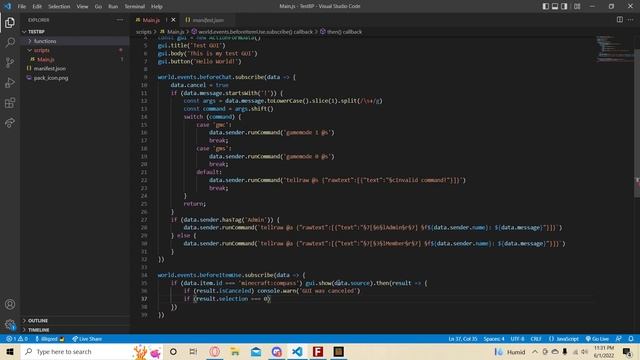
Task: Click the Windows Start button
Action: click(x=10, y=351)
